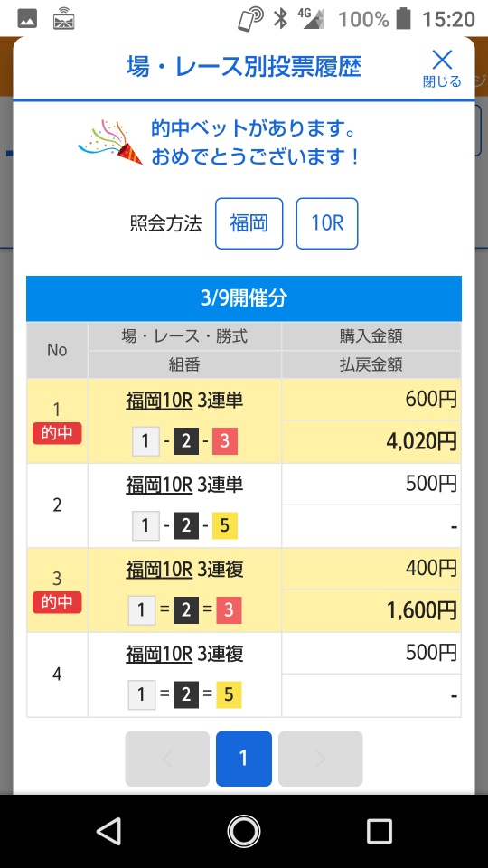Go to the next page arrow
This screenshot has width=488, height=868.
[x=320, y=759]
